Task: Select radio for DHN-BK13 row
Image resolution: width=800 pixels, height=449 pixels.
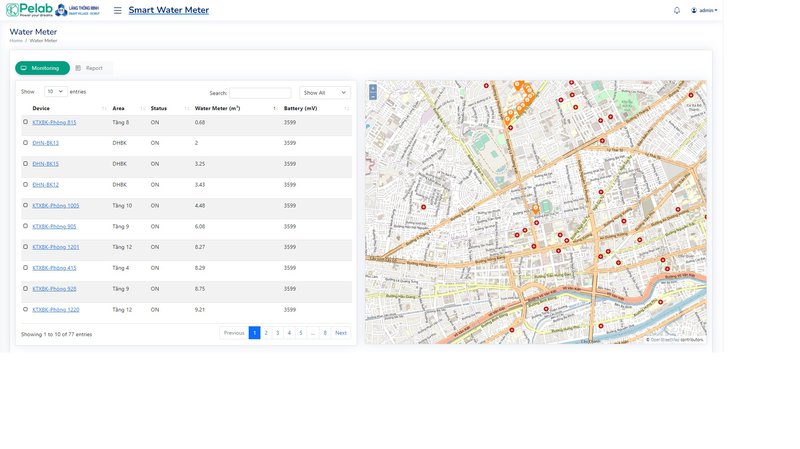Action: [26, 143]
